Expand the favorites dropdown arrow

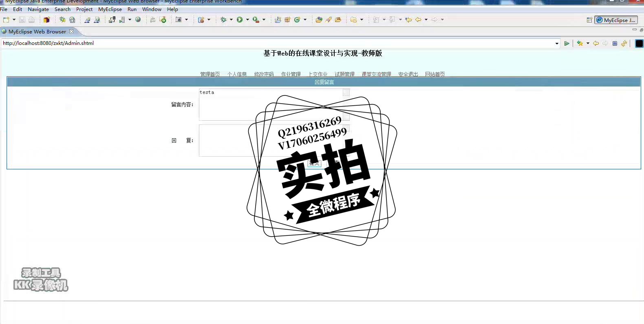588,43
